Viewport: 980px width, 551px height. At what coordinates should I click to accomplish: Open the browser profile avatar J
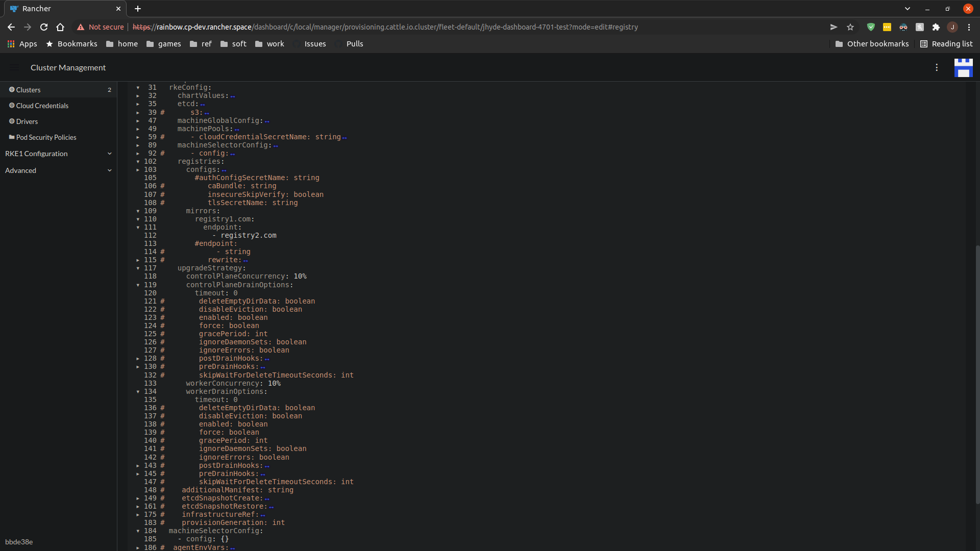point(952,27)
